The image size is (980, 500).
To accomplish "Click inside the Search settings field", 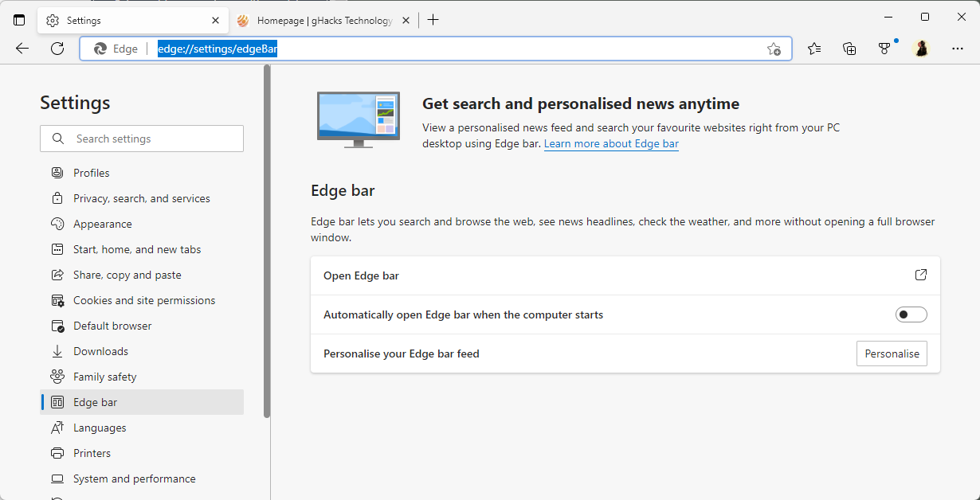I will click(x=142, y=138).
